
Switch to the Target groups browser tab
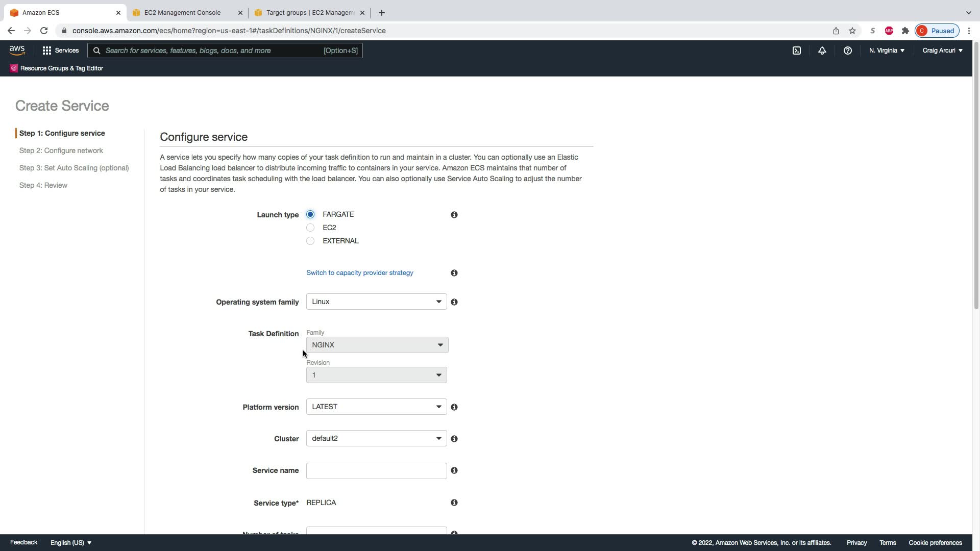(x=309, y=13)
